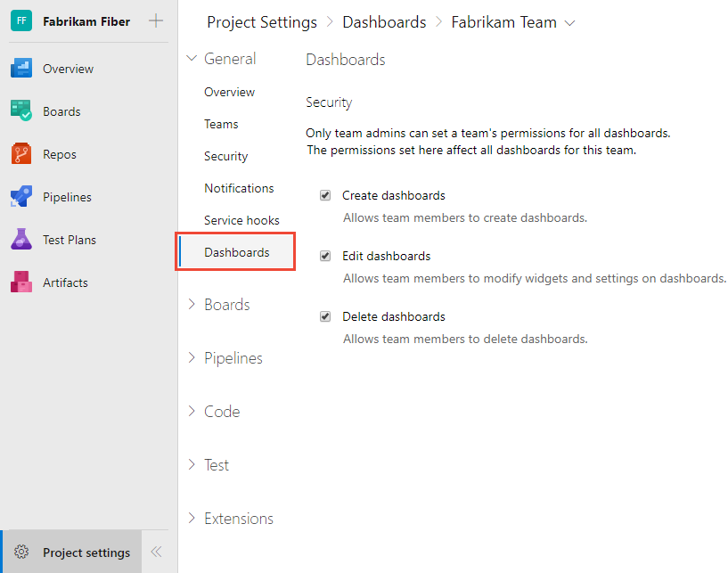
Task: Click the Project settings label
Action: [86, 553]
